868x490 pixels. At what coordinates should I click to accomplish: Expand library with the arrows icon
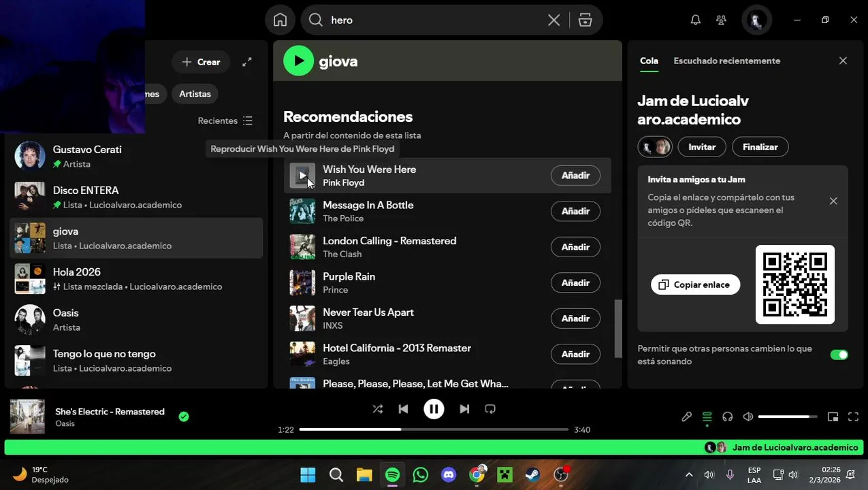247,62
